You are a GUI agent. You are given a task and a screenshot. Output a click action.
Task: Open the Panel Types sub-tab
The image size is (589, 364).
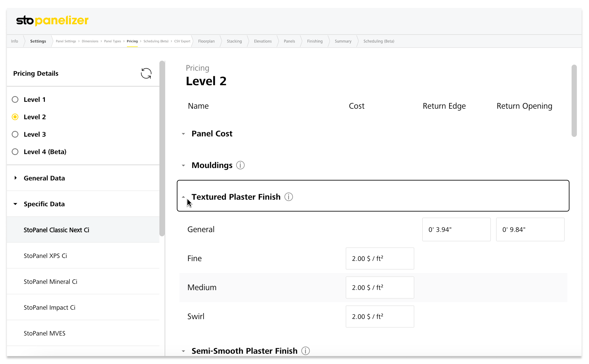pos(112,41)
